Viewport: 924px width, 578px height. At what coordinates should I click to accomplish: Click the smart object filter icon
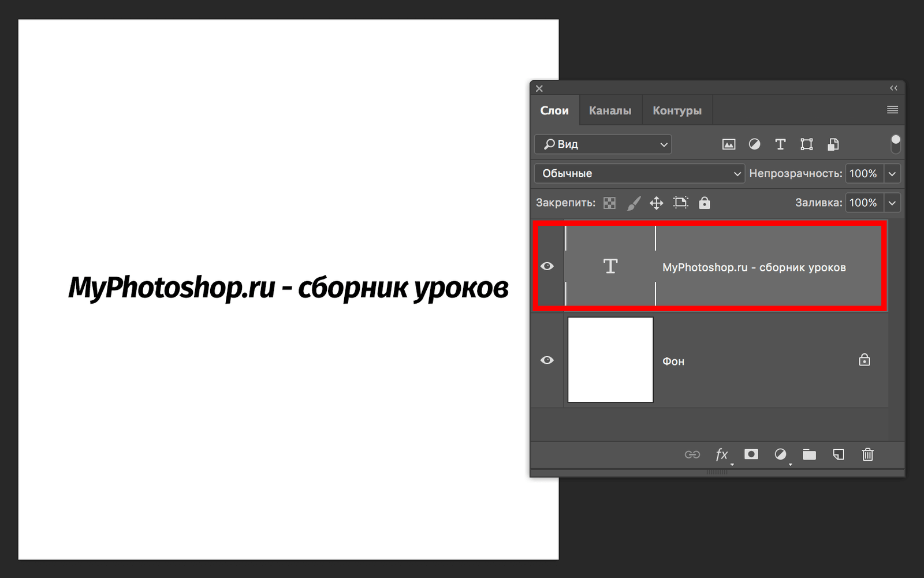coord(833,144)
